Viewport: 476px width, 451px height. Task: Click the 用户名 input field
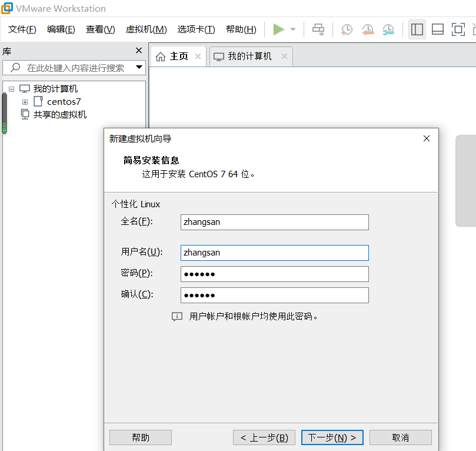tap(275, 253)
